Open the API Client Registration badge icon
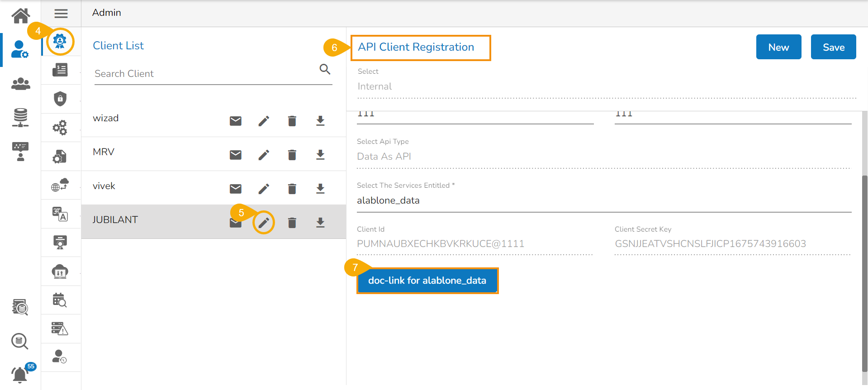 coord(60,41)
